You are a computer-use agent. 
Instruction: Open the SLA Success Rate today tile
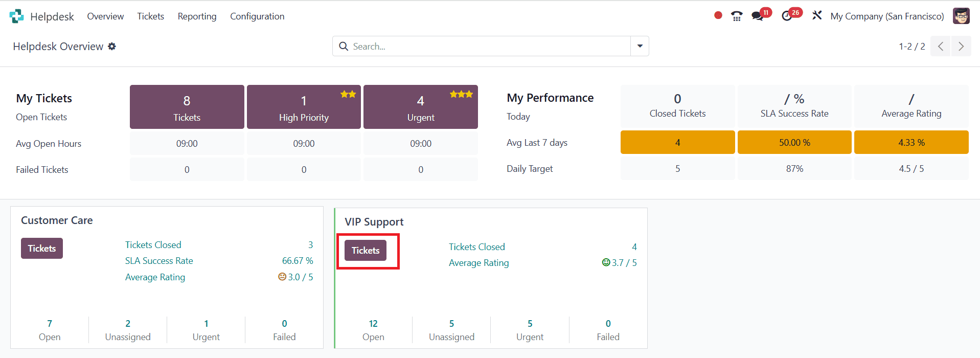tap(794, 106)
